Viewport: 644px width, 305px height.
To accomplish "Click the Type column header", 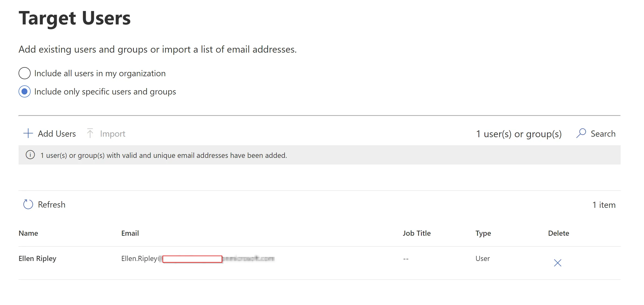I will (x=483, y=233).
